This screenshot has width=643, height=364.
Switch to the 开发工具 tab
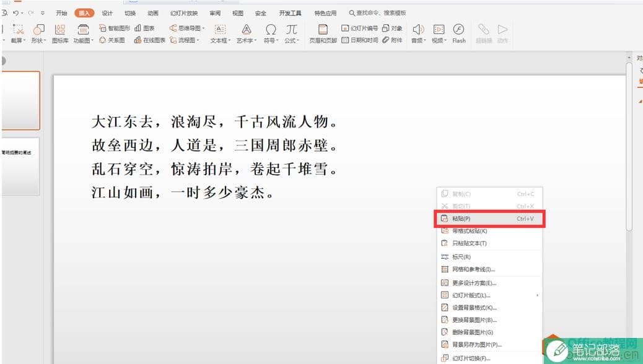pyautogui.click(x=291, y=13)
